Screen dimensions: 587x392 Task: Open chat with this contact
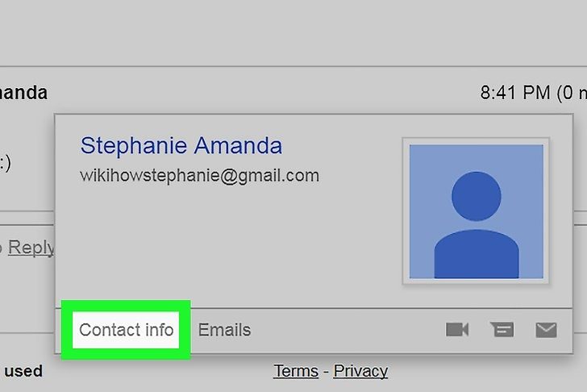coord(502,330)
